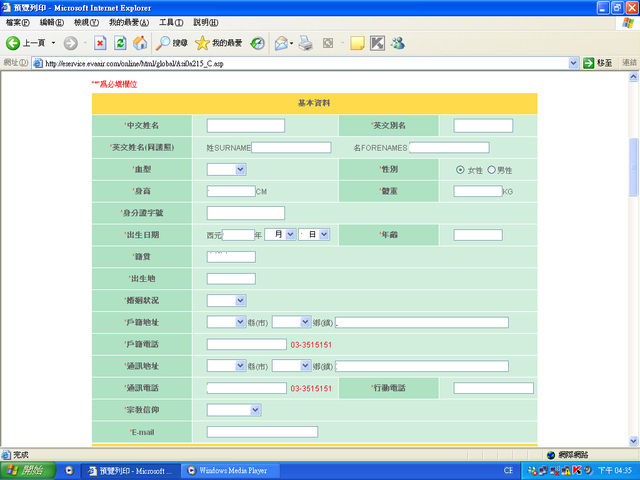Open the View menu
The height and width of the screenshot is (480, 640).
tap(86, 22)
